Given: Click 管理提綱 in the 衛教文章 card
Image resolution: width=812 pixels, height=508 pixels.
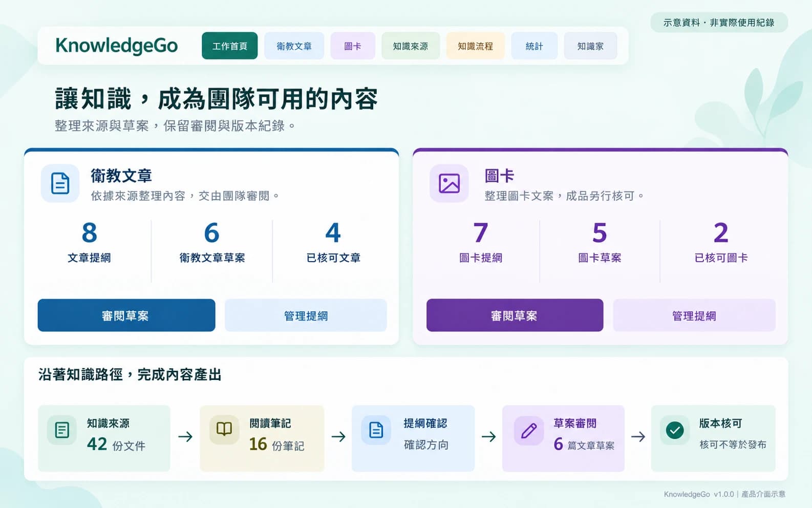Looking at the screenshot, I should coord(306,315).
